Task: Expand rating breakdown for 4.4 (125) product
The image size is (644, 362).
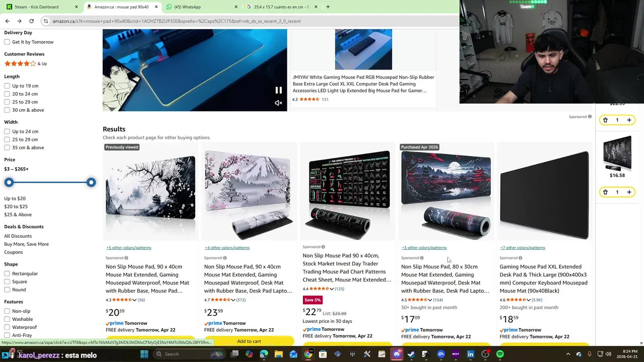Action: (x=332, y=289)
